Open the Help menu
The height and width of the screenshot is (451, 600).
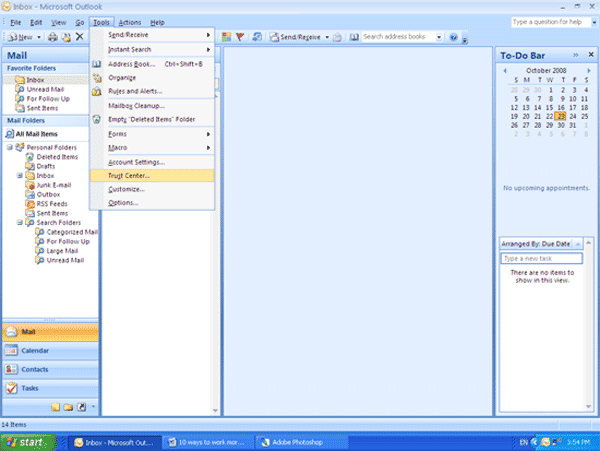coord(157,22)
